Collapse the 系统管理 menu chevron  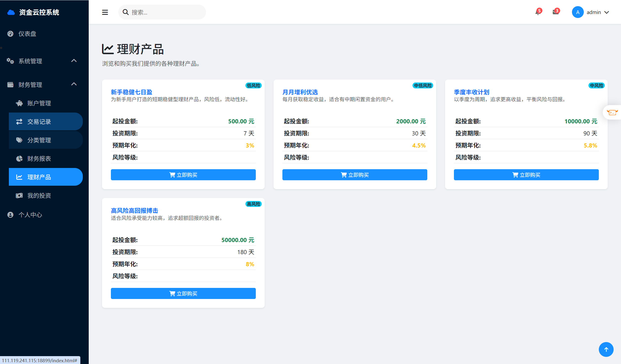point(74,61)
